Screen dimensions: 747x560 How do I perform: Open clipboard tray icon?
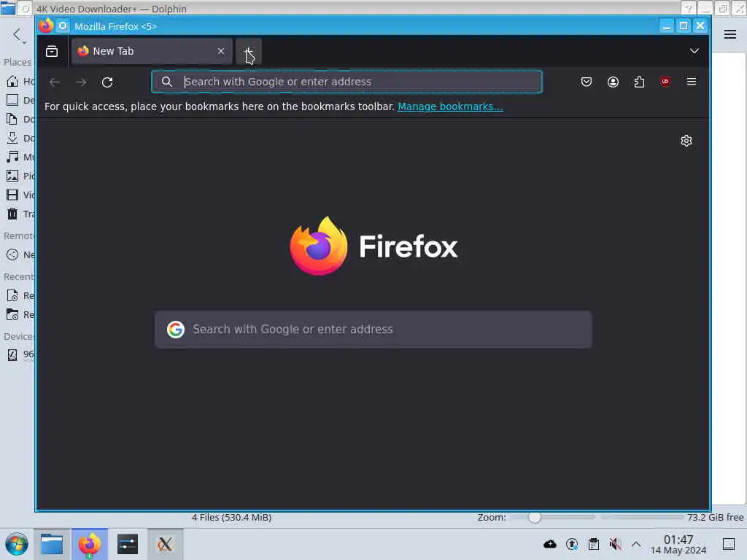[594, 544]
